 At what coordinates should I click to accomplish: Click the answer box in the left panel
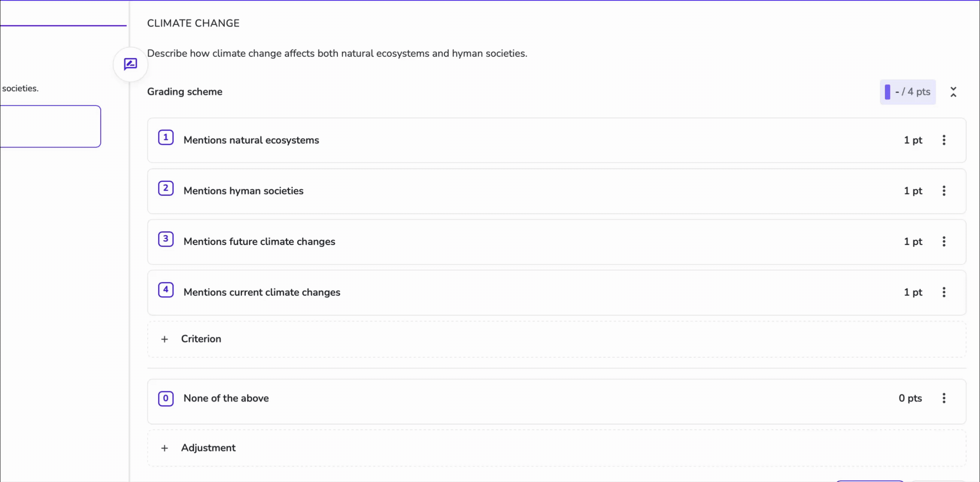(50, 126)
